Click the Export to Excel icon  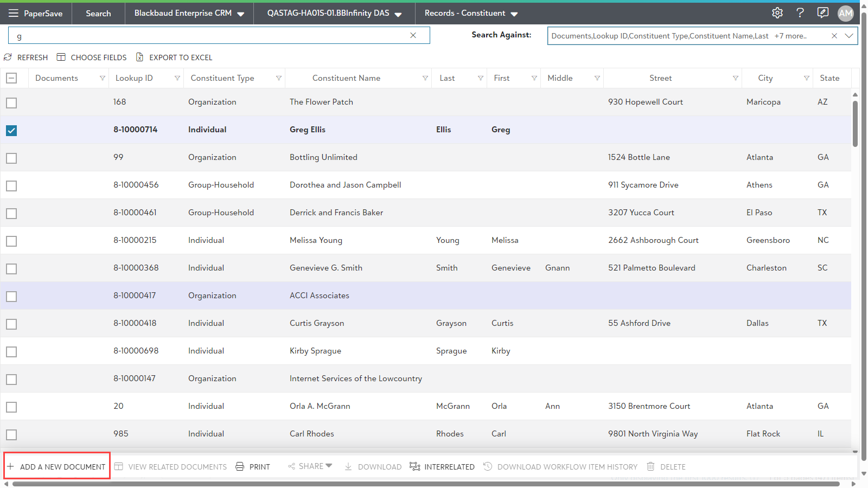[x=139, y=57]
